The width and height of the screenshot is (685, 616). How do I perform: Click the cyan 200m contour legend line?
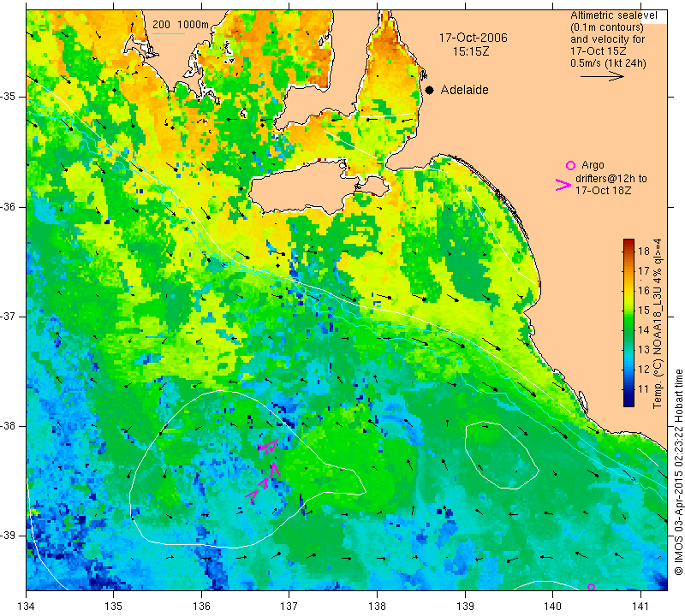(169, 33)
